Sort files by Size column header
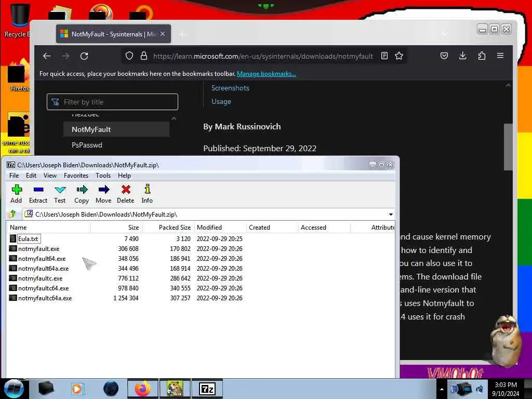 coord(117,228)
